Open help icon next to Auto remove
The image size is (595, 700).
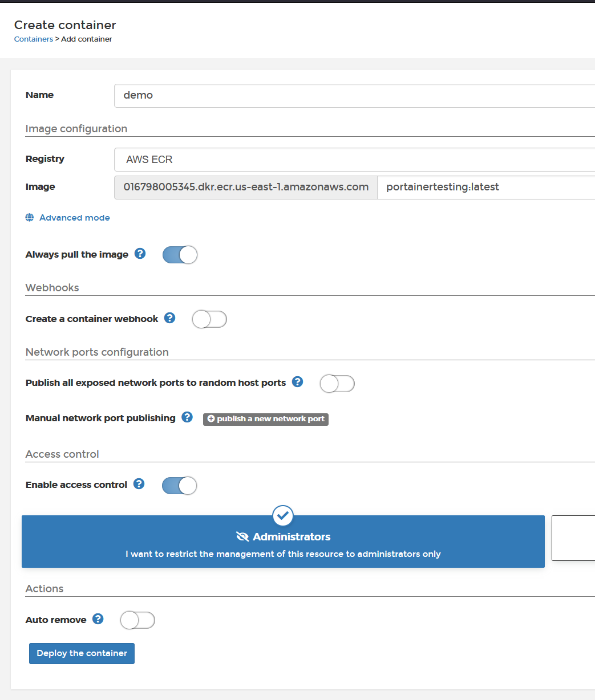tap(98, 619)
